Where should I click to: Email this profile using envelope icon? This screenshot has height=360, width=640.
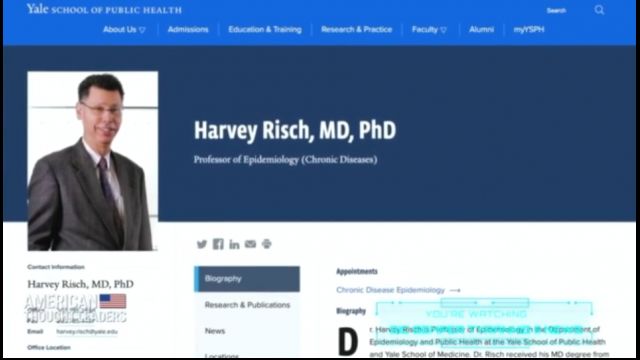[x=250, y=244]
